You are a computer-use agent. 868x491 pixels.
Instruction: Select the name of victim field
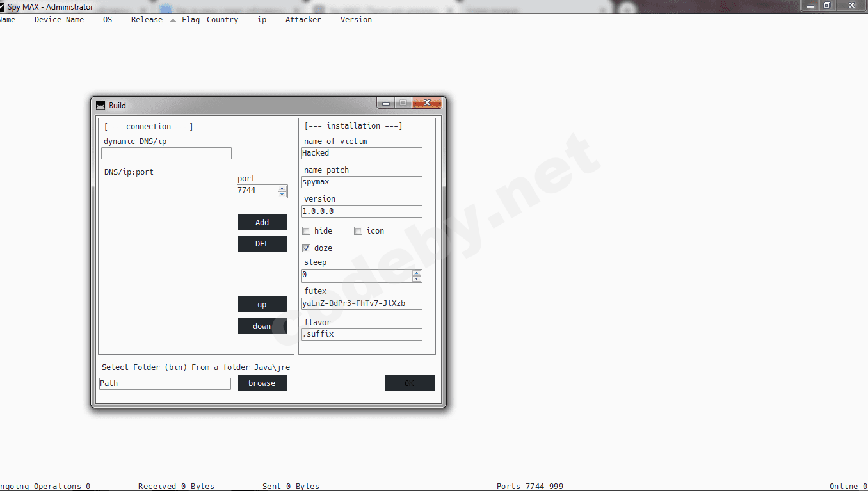(362, 153)
